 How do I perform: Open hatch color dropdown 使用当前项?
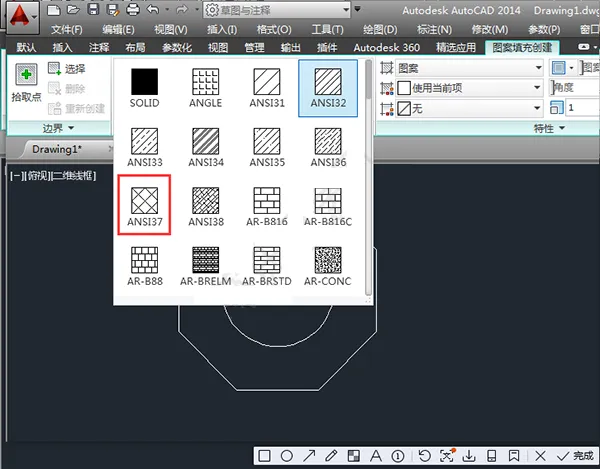point(470,88)
